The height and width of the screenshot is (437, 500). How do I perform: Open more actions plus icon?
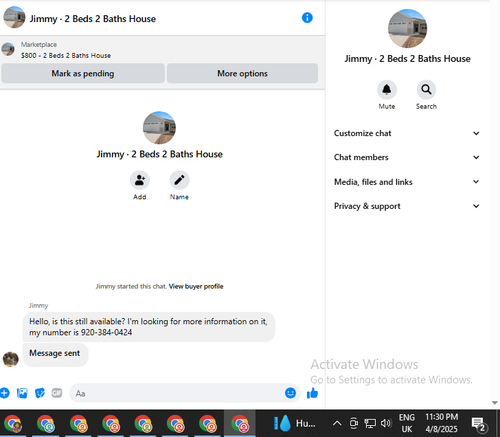4,393
